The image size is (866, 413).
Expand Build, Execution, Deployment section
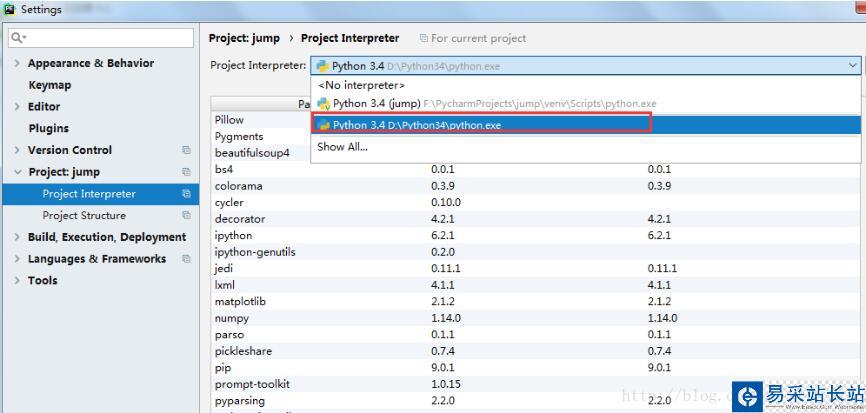17,237
